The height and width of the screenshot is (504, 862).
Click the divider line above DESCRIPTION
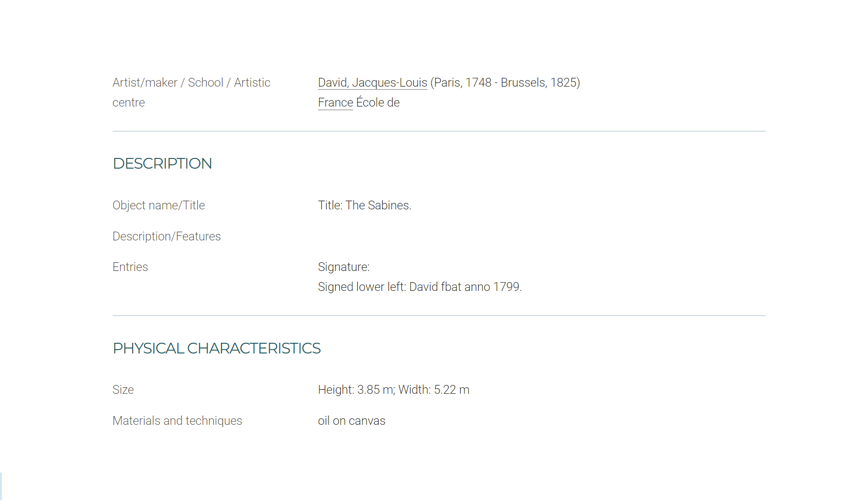pos(439,131)
